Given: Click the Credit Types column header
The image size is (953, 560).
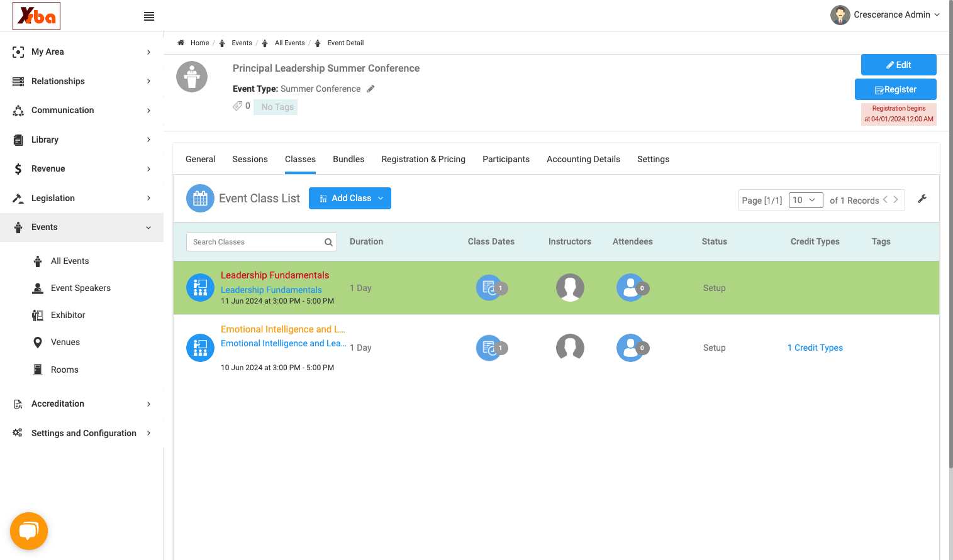Looking at the screenshot, I should [815, 241].
